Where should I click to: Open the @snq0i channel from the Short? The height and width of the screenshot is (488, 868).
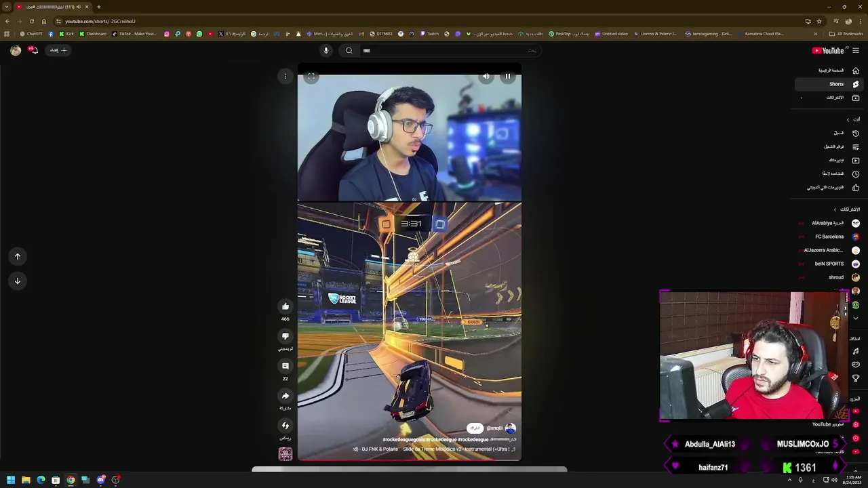(495, 428)
